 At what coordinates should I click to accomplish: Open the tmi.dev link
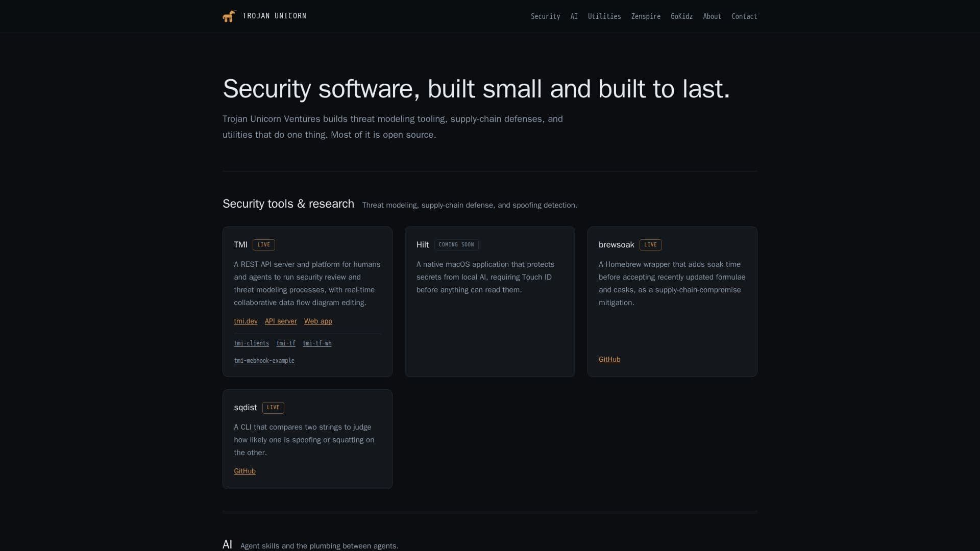246,321
